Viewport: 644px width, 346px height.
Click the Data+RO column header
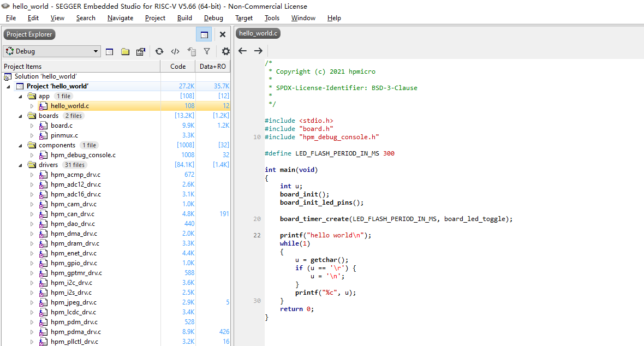(213, 67)
